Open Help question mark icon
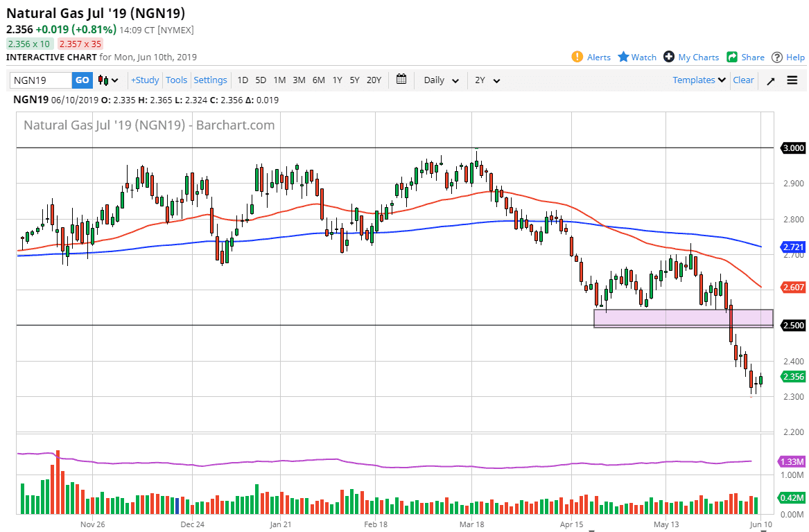The height and width of the screenshot is (532, 809). click(777, 57)
